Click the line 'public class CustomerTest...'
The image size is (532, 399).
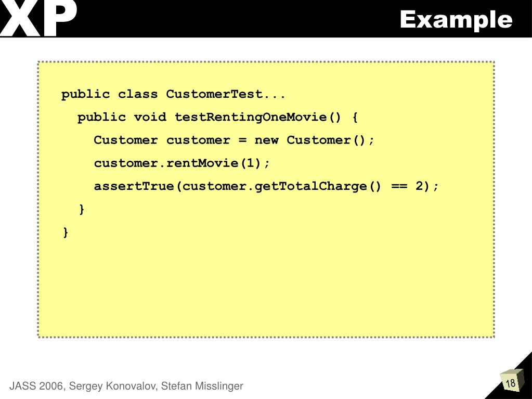173,94
